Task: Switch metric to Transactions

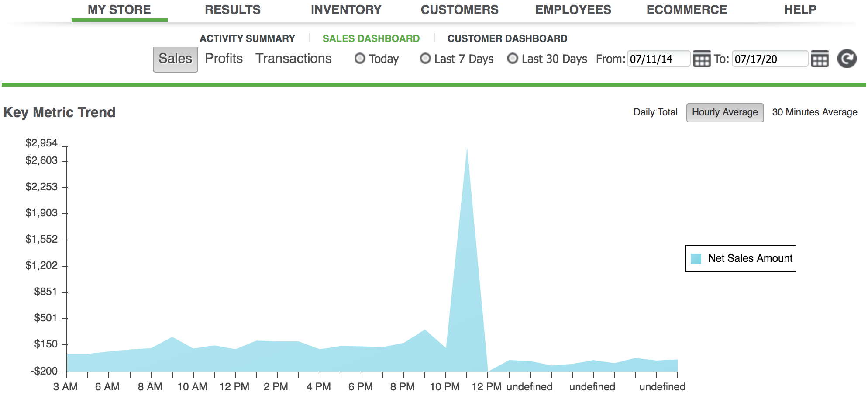Action: (294, 59)
